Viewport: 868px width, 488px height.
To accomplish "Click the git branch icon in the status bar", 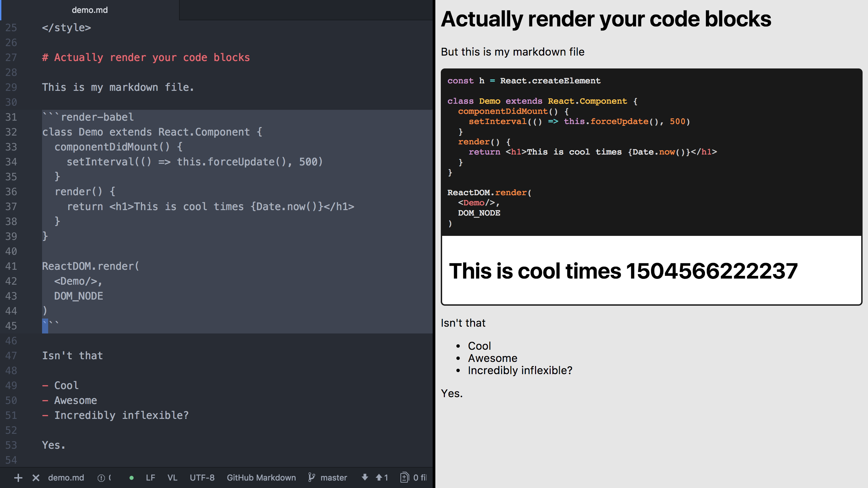I will point(312,477).
